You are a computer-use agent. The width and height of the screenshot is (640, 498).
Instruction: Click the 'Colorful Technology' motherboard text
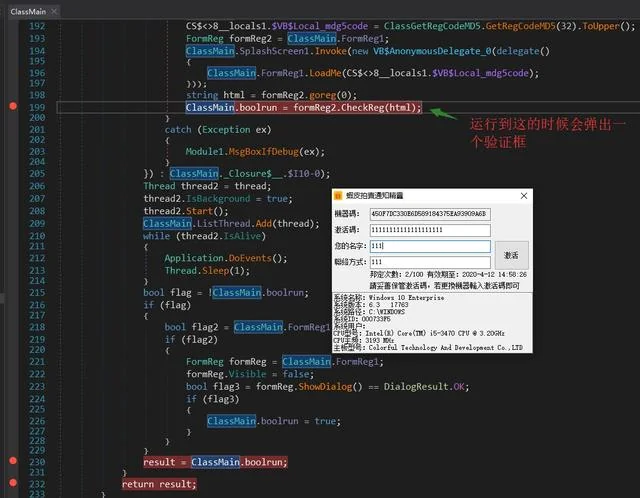(x=445, y=347)
